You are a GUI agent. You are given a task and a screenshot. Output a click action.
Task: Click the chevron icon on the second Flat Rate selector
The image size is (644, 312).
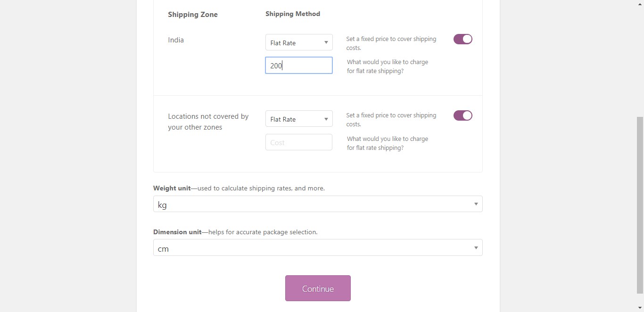[326, 118]
